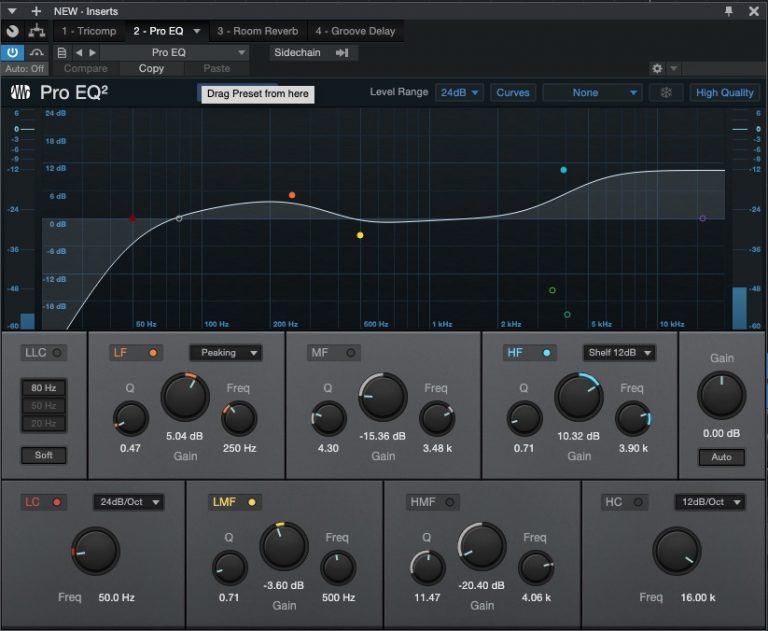Click the Auto: Off automation label
Image resolution: width=768 pixels, height=631 pixels.
tap(24, 69)
